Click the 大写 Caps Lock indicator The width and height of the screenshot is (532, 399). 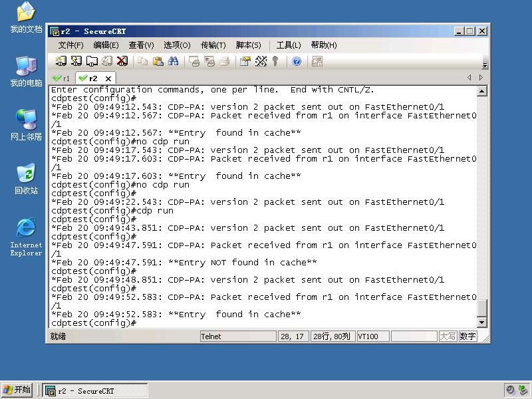448,336
